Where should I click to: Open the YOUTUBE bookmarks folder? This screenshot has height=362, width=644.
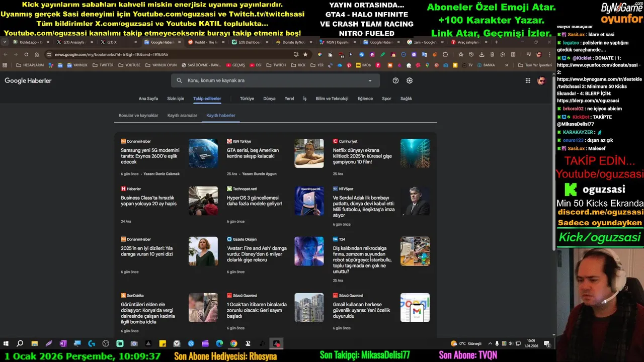[129, 65]
